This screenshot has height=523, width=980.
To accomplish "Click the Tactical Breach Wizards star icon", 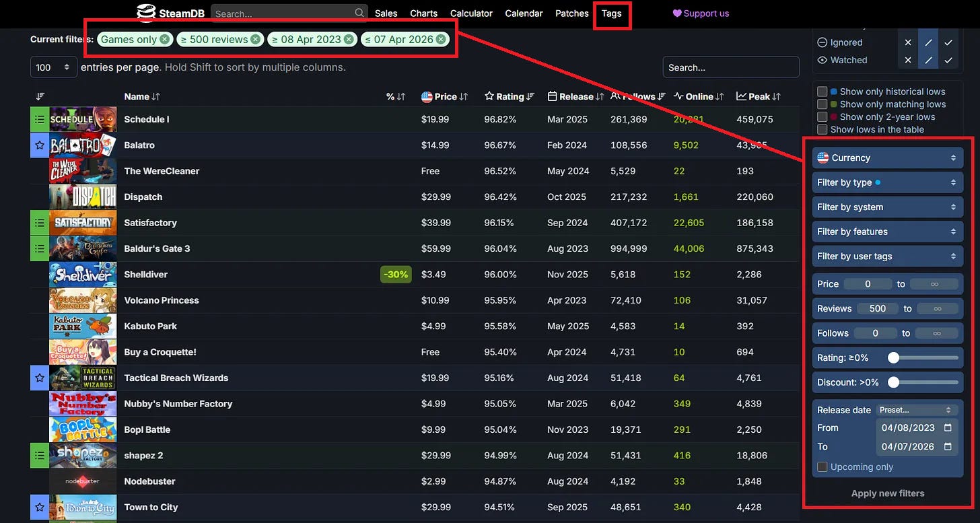I will click(x=40, y=378).
